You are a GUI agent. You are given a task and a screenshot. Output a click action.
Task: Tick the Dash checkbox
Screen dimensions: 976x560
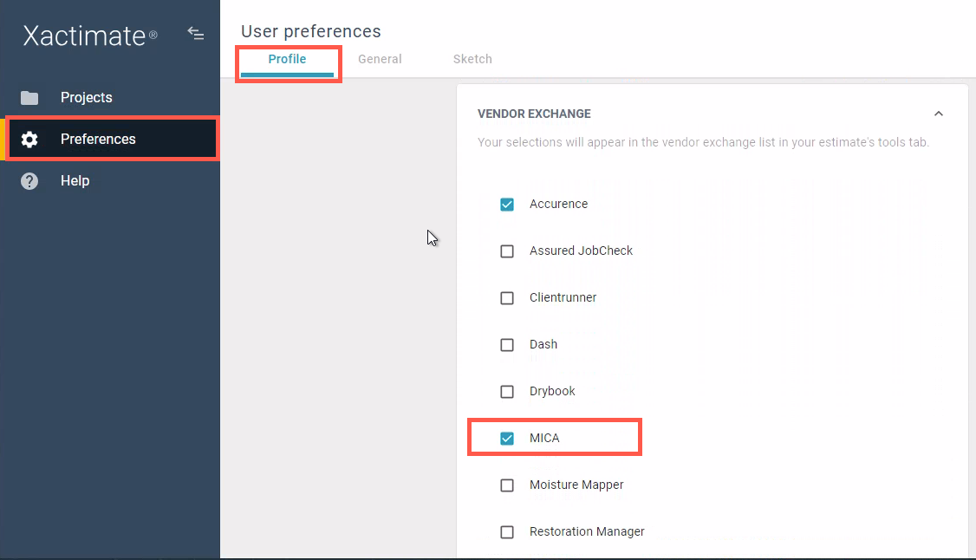click(507, 345)
